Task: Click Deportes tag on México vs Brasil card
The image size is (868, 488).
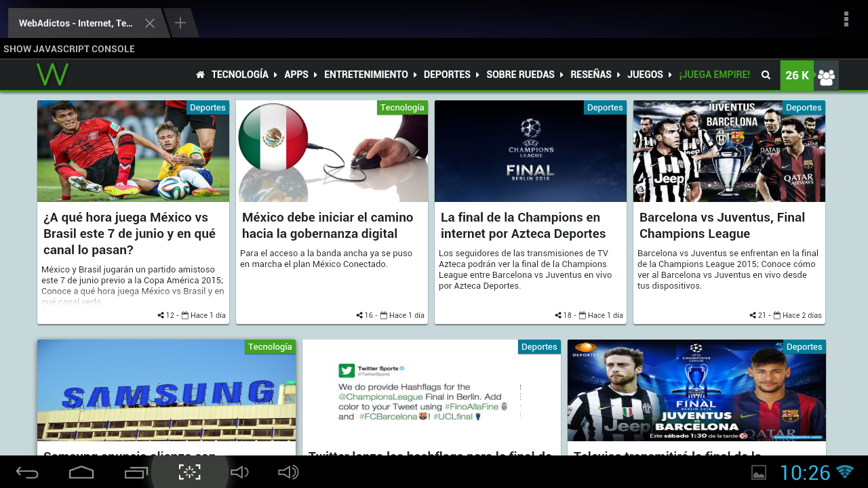Action: pyautogui.click(x=208, y=107)
